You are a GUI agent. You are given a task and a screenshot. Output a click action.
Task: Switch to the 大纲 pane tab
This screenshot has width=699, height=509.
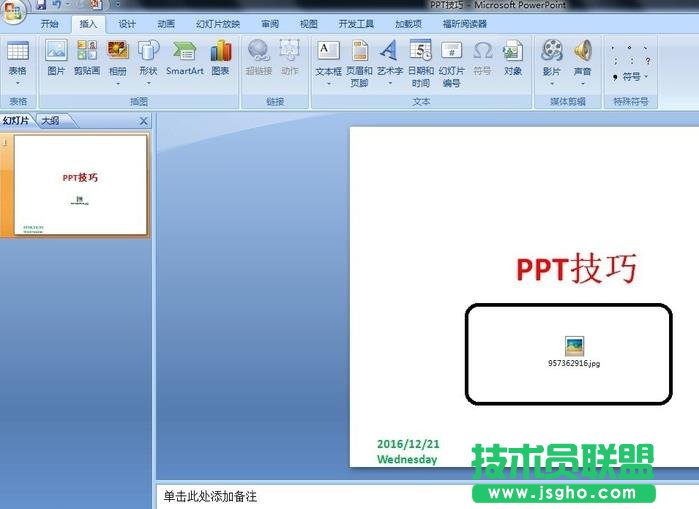(x=50, y=120)
